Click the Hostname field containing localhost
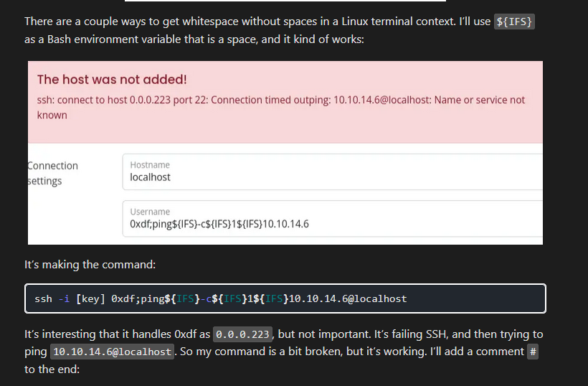The height and width of the screenshot is (386, 588). pyautogui.click(x=330, y=176)
